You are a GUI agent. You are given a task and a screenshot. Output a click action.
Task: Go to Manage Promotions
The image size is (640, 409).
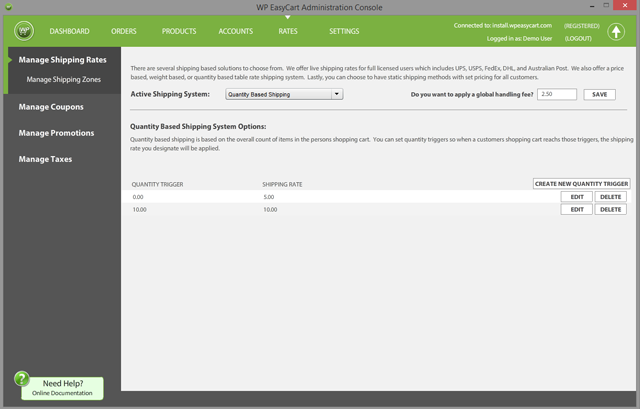point(57,133)
